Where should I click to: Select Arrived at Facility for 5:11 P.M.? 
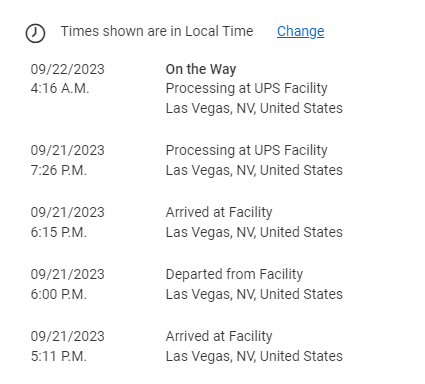click(219, 337)
